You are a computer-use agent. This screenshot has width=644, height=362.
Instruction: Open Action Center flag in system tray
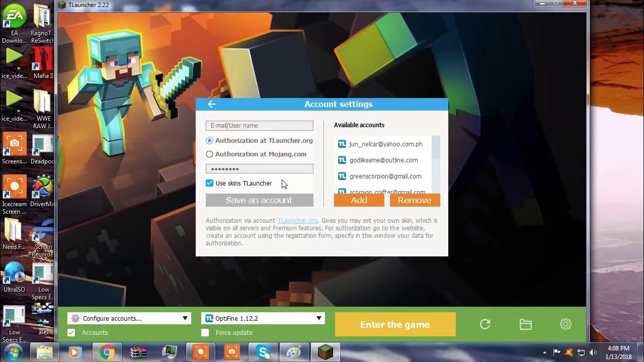pyautogui.click(x=557, y=352)
